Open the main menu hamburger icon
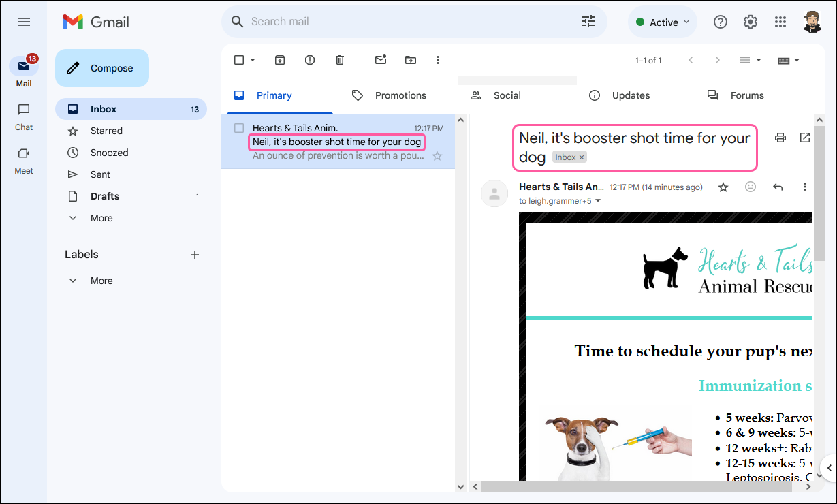Image resolution: width=837 pixels, height=504 pixels. click(24, 22)
